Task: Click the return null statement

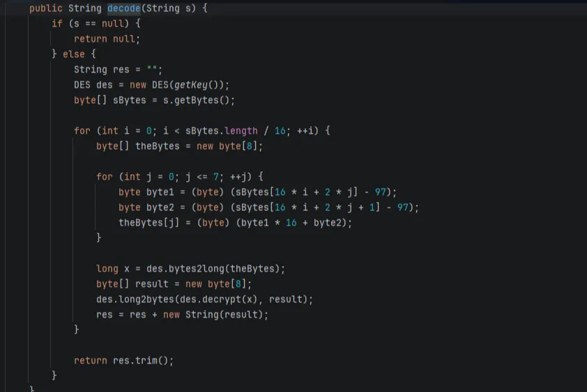Action: click(x=107, y=39)
